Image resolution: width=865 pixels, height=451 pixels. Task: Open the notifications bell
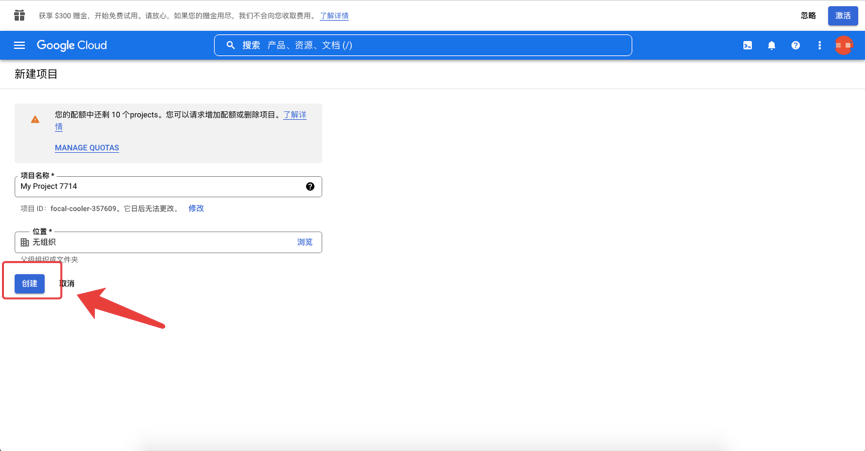pos(771,45)
